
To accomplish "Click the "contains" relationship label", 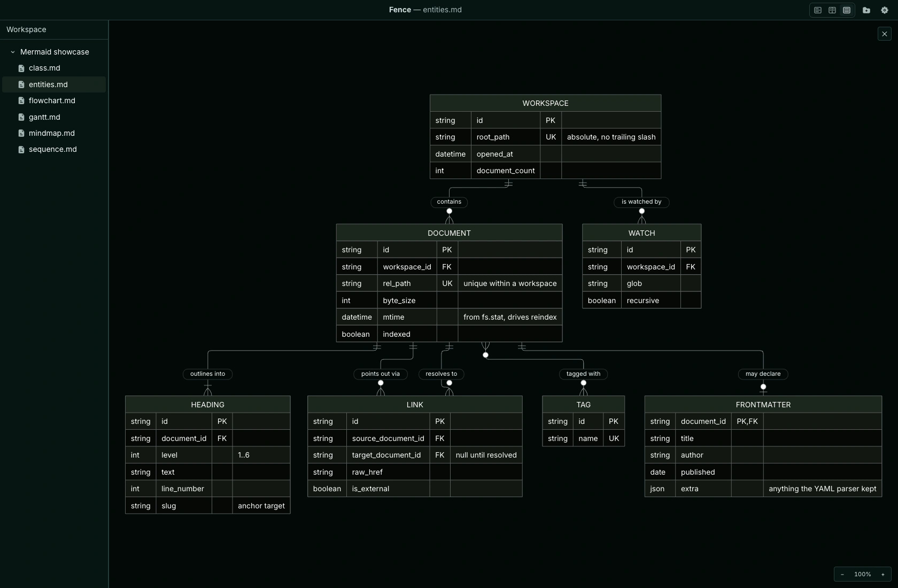I will 449,202.
